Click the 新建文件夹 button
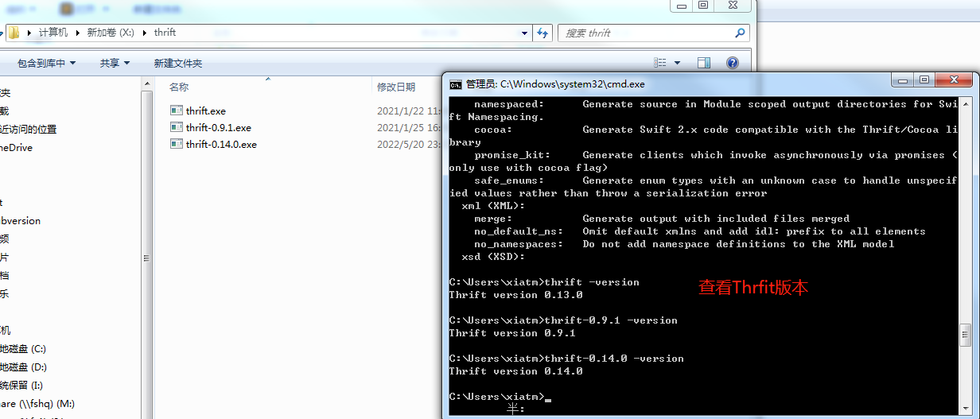 [178, 63]
